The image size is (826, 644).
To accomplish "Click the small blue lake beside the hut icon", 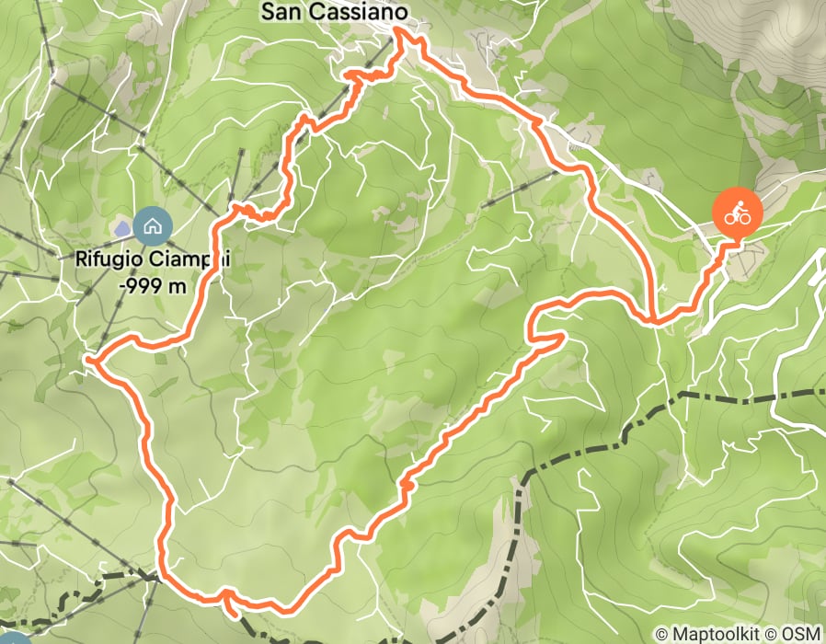I will [x=122, y=229].
